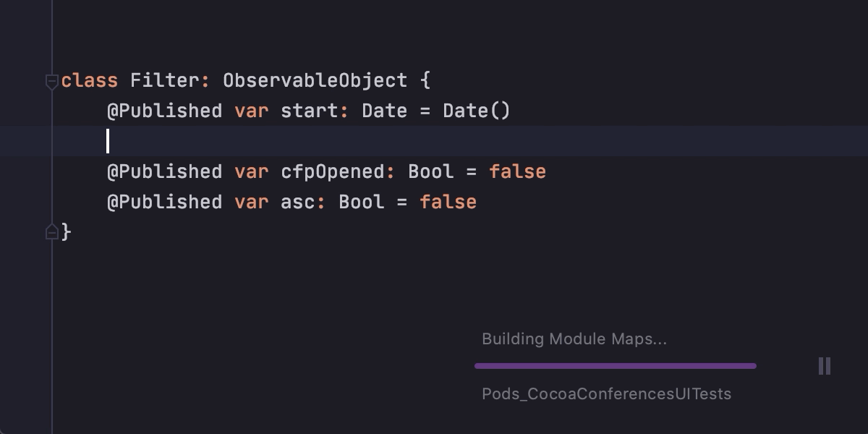Select the class keyword on the first line
The height and width of the screenshot is (434, 868).
[88, 80]
